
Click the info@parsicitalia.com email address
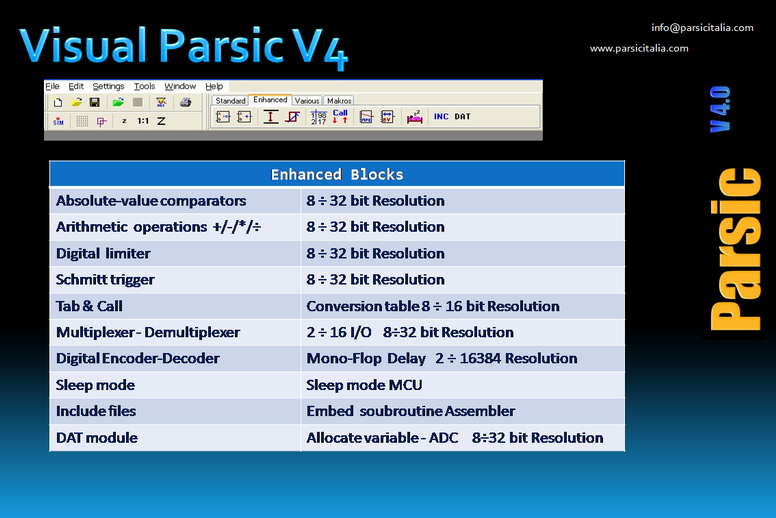click(702, 28)
